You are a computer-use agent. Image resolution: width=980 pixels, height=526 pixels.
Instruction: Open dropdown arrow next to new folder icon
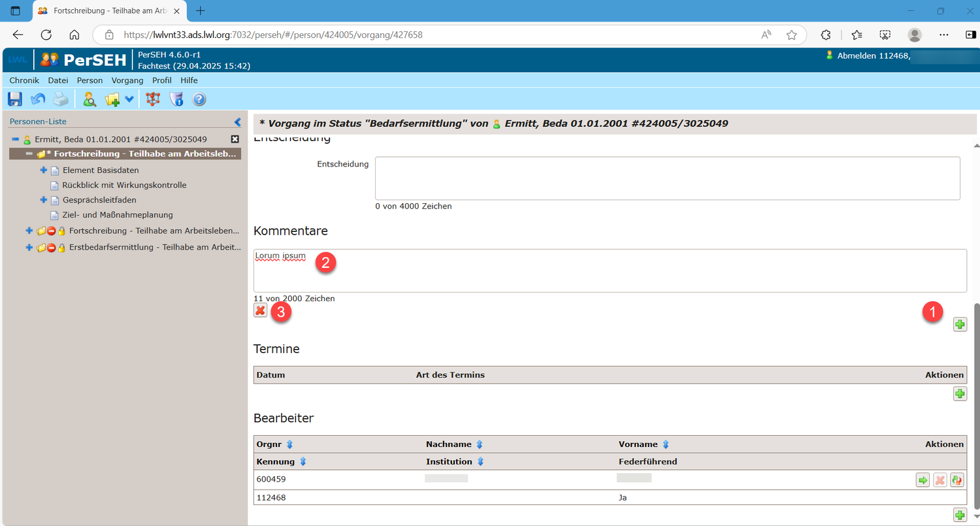tap(129, 99)
